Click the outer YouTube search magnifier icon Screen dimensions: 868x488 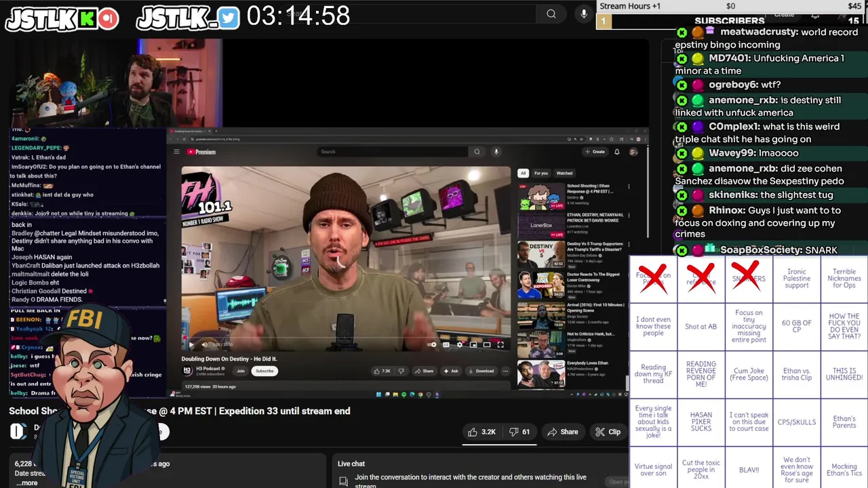tap(551, 14)
